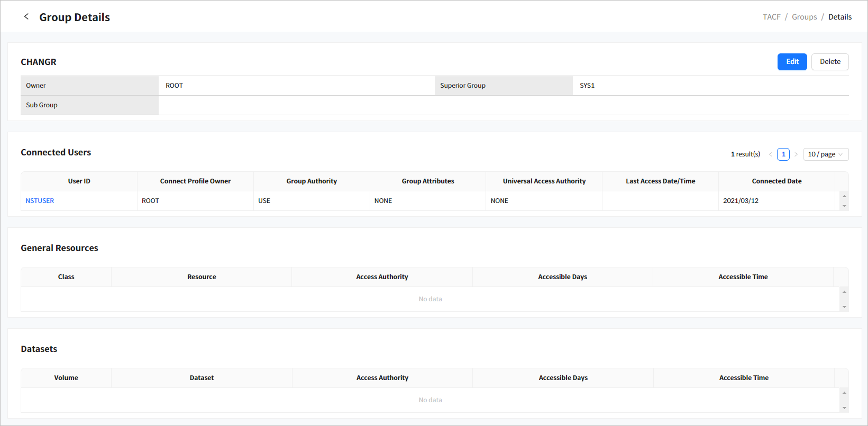This screenshot has height=426, width=868.
Task: Click the Group Authority column header
Action: [312, 181]
